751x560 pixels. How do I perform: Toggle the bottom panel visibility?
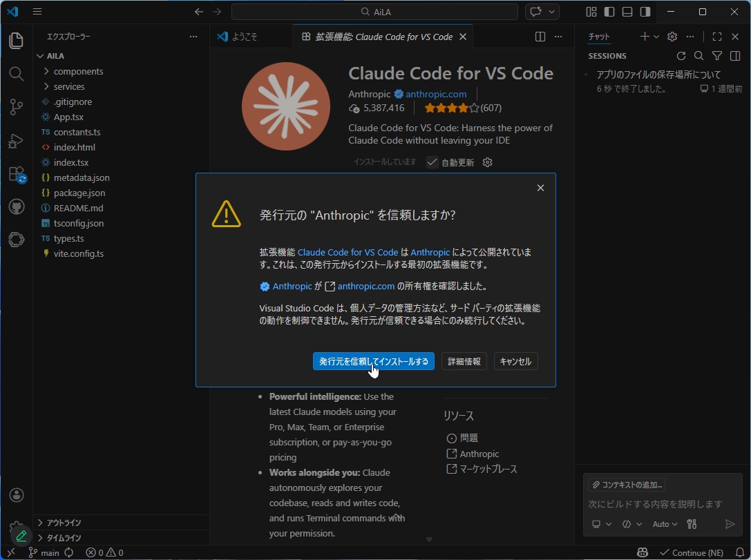click(x=626, y=12)
